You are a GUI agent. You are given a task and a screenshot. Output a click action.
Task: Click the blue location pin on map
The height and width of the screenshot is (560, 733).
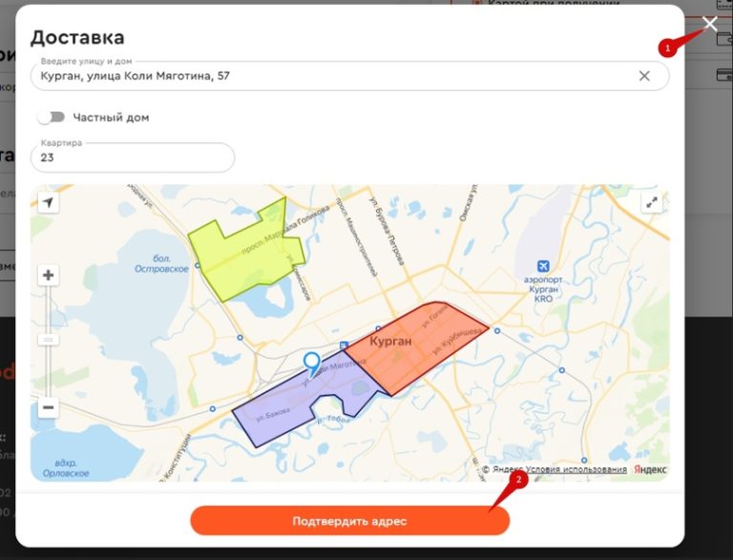[x=311, y=363]
